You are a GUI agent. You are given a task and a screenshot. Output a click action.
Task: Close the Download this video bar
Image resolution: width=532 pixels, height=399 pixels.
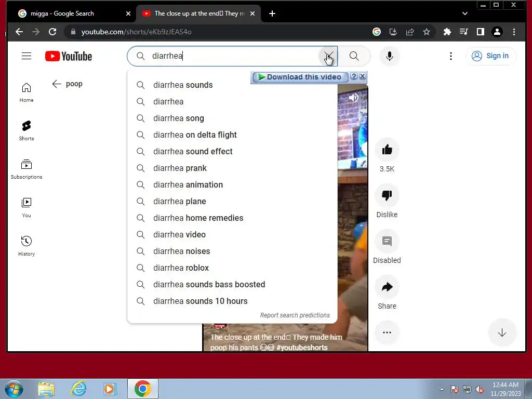tap(362, 76)
